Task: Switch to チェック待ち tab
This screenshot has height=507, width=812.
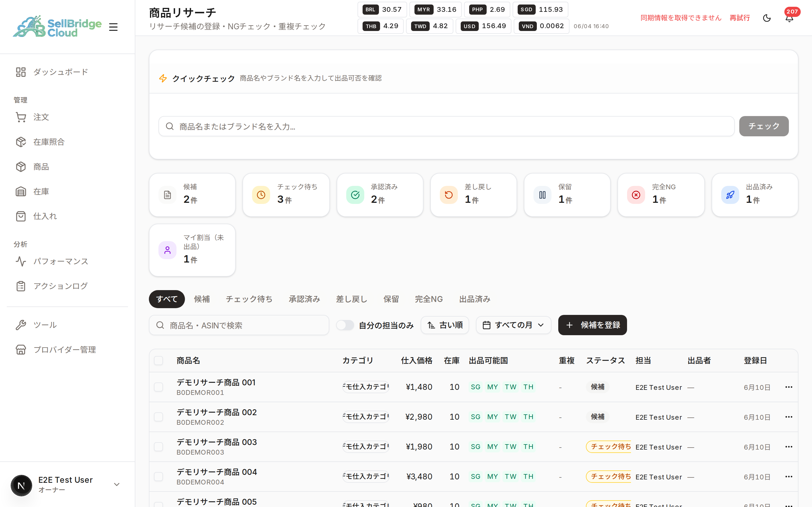Action: coord(249,299)
